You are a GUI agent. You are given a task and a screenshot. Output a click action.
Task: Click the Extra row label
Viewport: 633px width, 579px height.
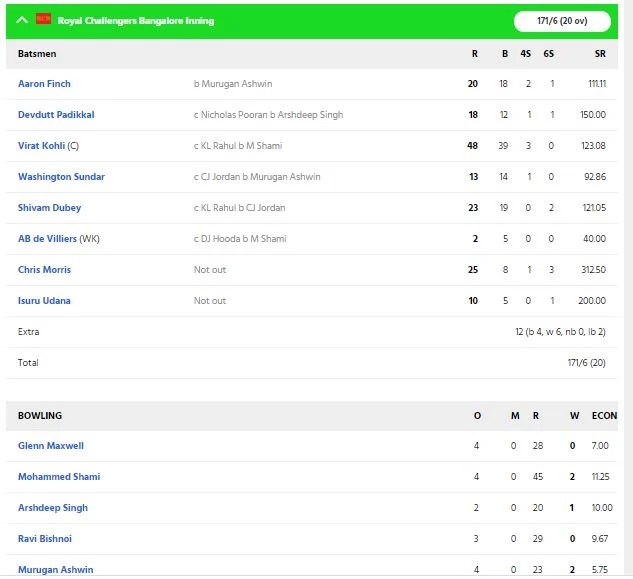tap(28, 332)
